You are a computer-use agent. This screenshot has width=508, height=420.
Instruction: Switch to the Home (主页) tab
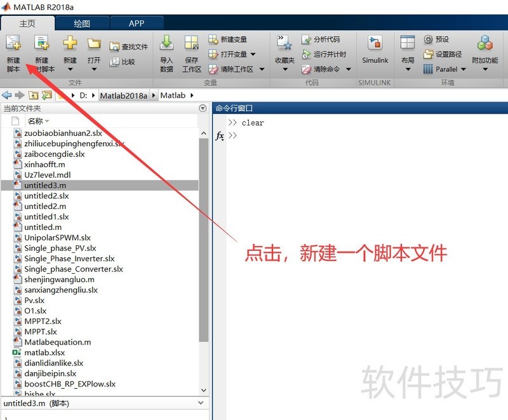(x=27, y=24)
